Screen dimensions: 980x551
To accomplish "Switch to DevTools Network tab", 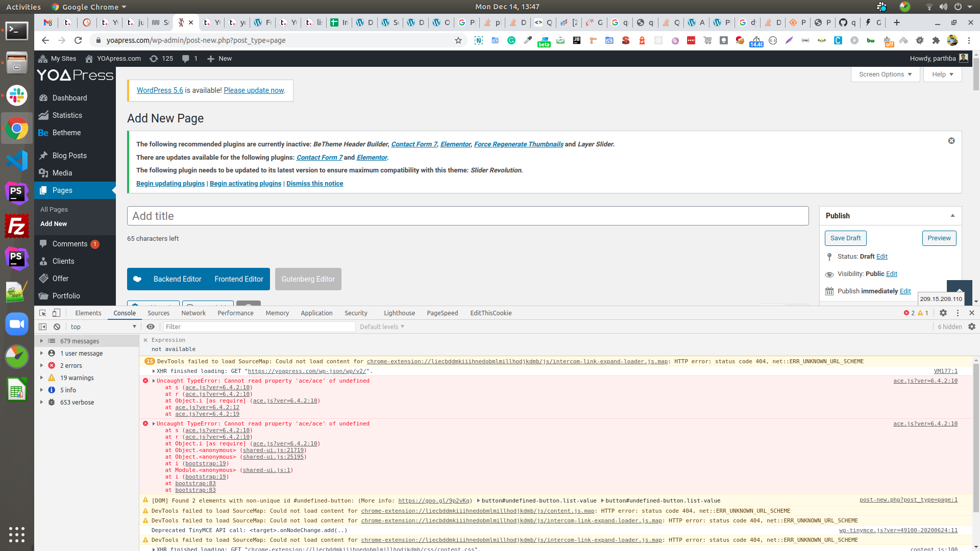I will [x=193, y=313].
